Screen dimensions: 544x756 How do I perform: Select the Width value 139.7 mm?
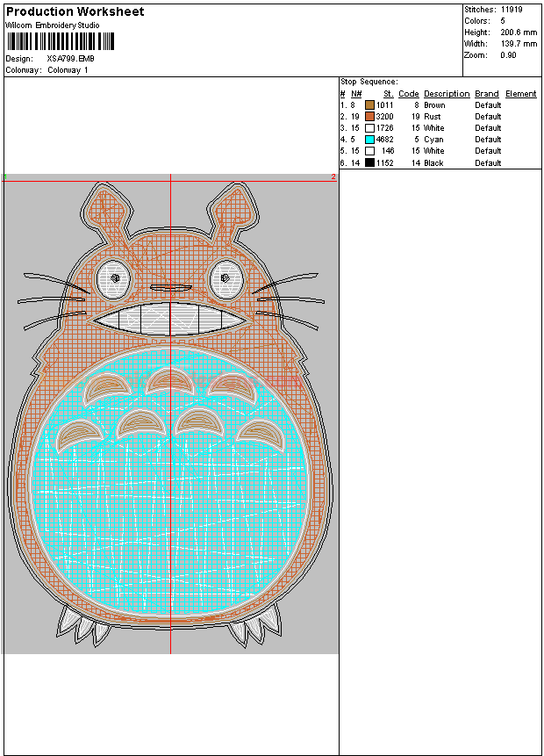pos(519,43)
